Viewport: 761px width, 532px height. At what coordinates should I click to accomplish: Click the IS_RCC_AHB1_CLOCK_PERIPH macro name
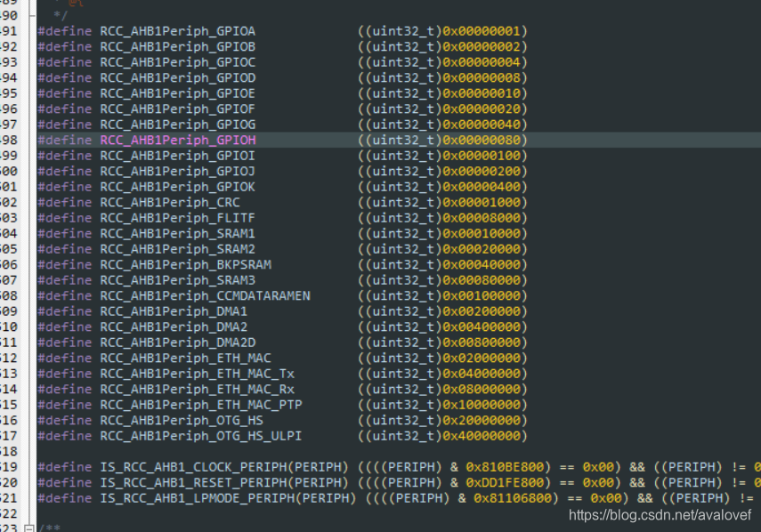pos(193,467)
